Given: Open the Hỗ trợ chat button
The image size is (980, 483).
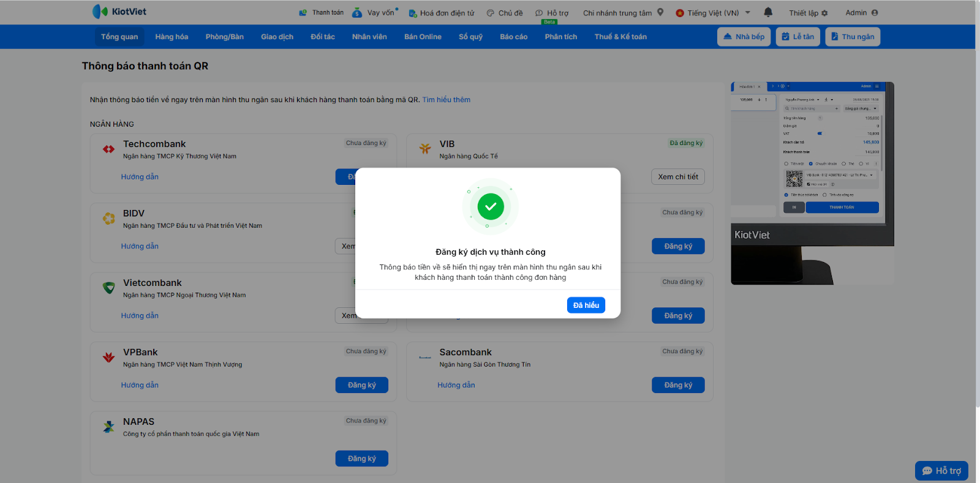Looking at the screenshot, I should (941, 471).
